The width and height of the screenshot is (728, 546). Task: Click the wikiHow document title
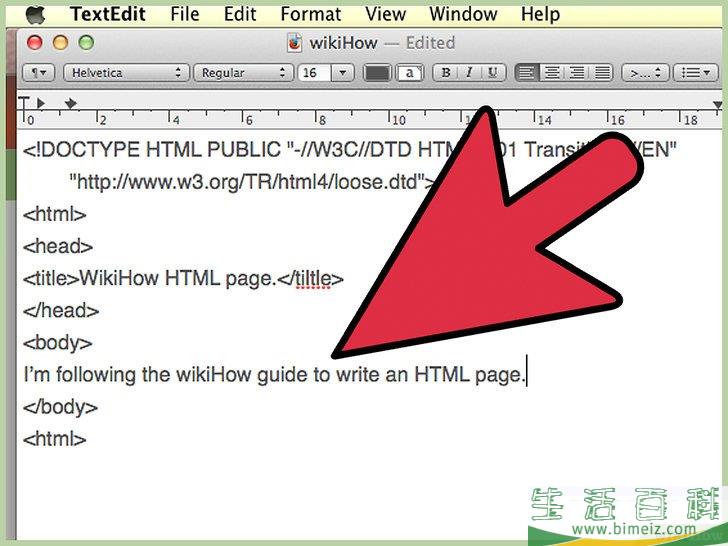343,43
